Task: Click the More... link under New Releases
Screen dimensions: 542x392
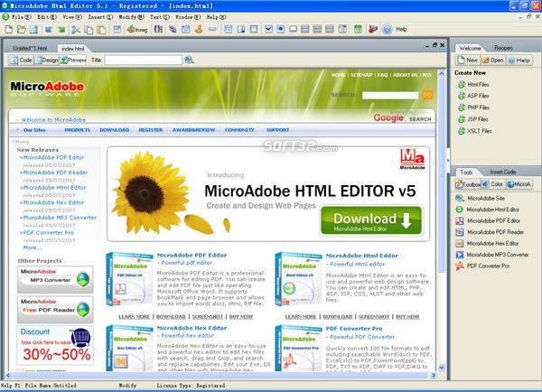Action: [x=33, y=247]
